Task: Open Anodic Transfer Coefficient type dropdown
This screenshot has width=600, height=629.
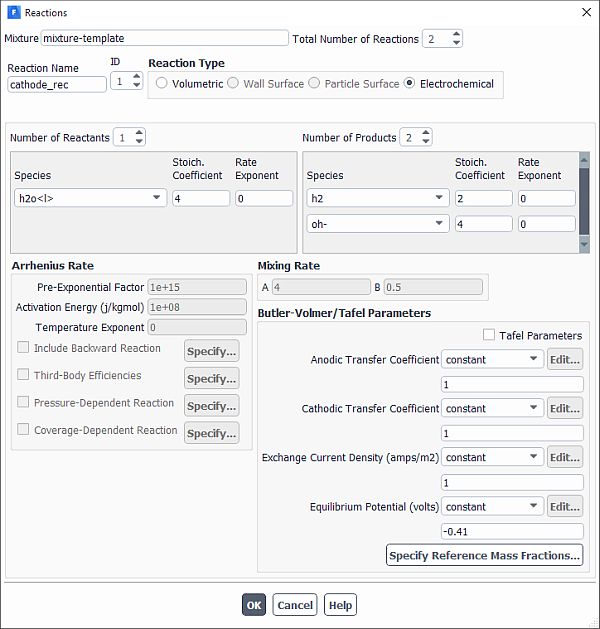Action: click(x=492, y=359)
